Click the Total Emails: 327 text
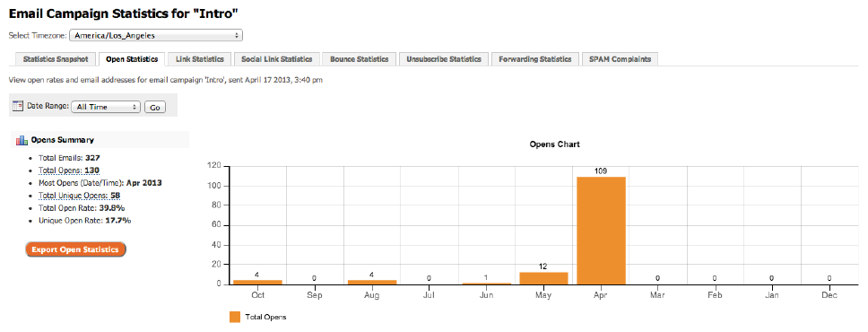Image resolution: width=868 pixels, height=332 pixels. 69,158
